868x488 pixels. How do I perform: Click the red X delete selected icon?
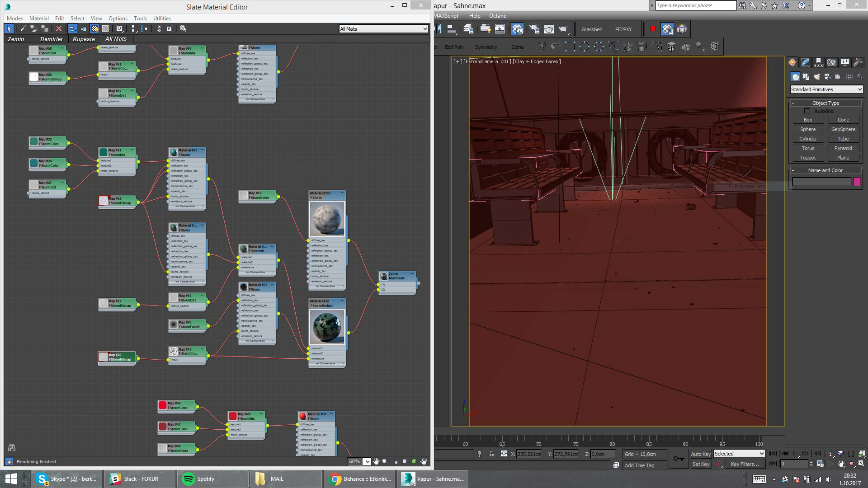tap(58, 28)
